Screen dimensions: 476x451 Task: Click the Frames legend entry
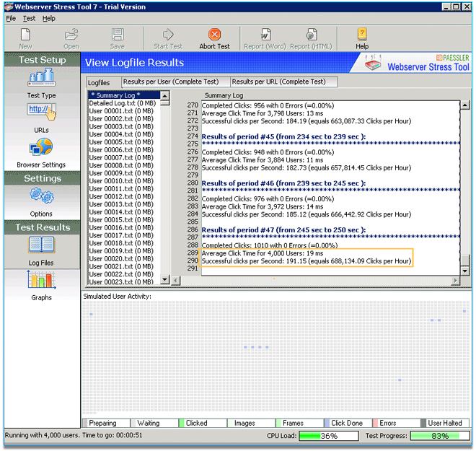pos(299,423)
